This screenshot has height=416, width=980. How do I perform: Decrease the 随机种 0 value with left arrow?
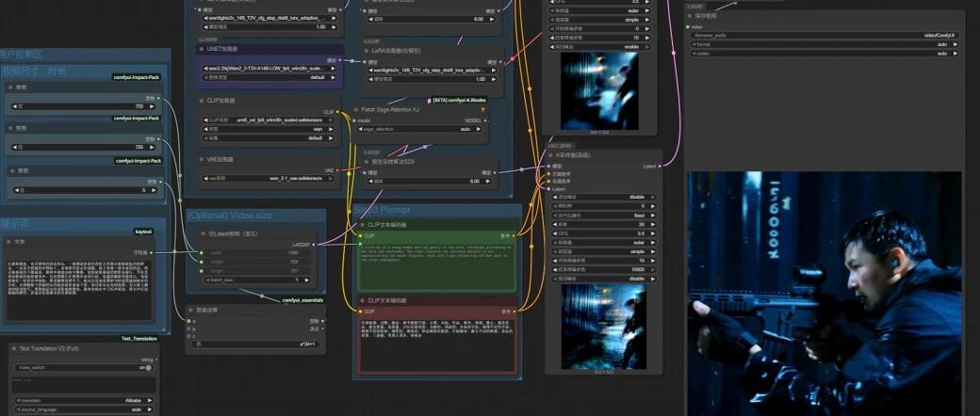[555, 205]
